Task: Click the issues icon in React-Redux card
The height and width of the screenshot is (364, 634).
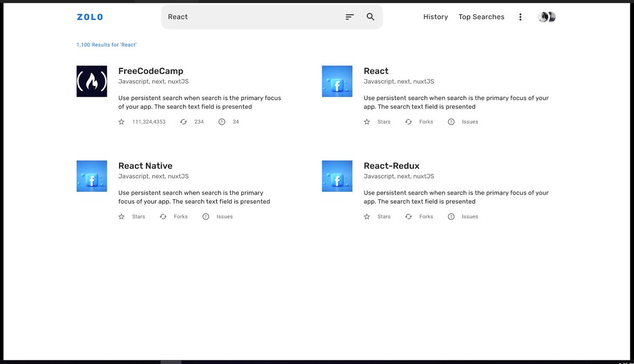Action: pos(451,217)
